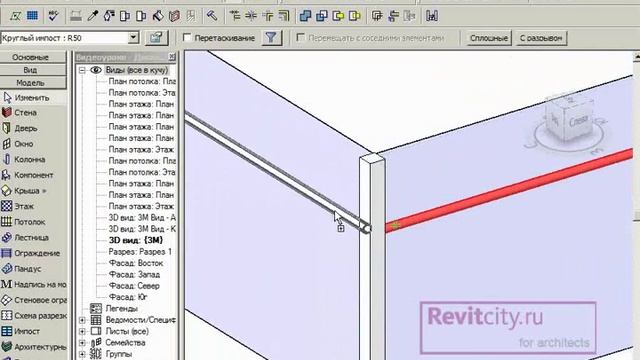The height and width of the screenshot is (360, 640).
Task: Enable the Перетаскивание checkbox
Action: pyautogui.click(x=187, y=38)
